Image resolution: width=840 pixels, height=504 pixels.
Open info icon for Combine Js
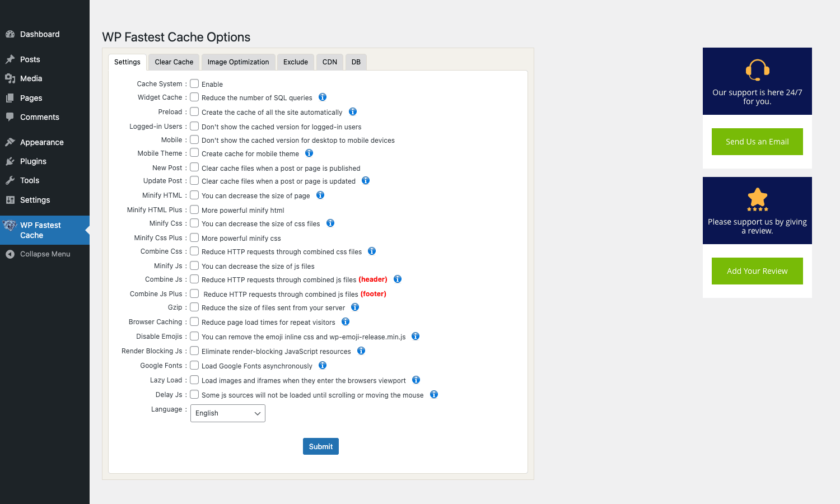(x=398, y=279)
